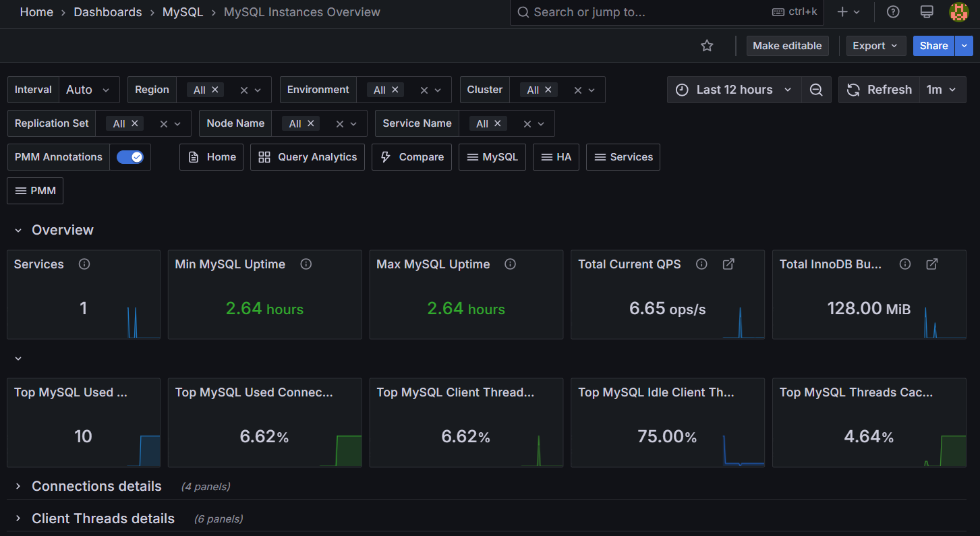Collapse the Overview section
The width and height of the screenshot is (980, 536).
point(18,231)
